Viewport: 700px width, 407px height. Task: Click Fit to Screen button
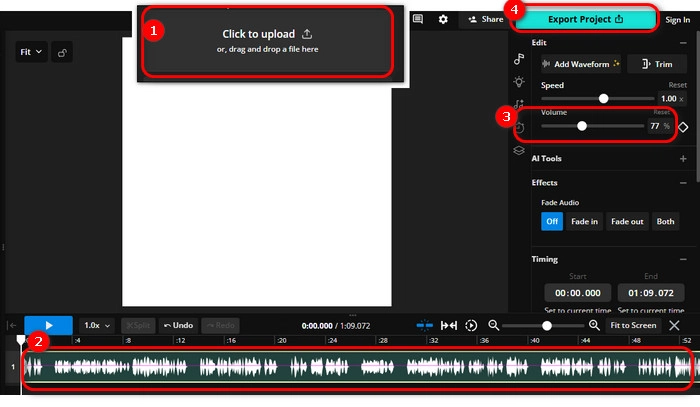point(633,325)
